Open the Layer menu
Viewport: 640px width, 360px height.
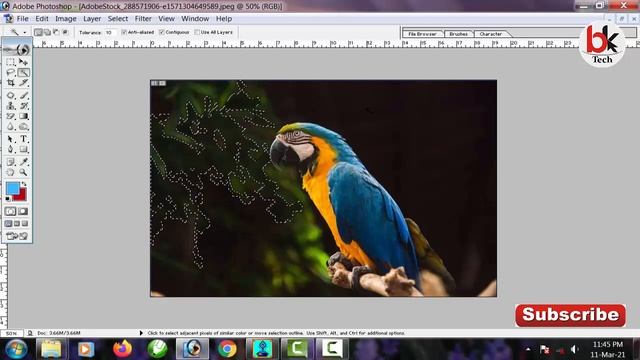[x=92, y=19]
